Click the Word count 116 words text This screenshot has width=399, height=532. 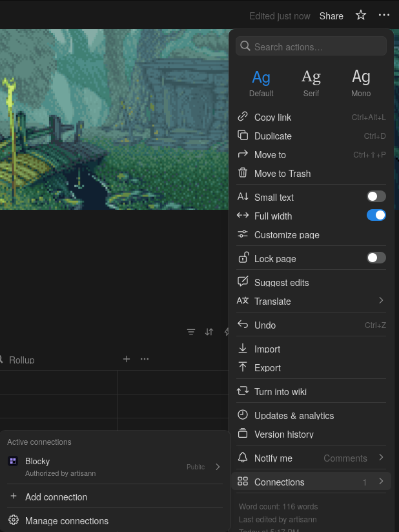click(x=278, y=507)
